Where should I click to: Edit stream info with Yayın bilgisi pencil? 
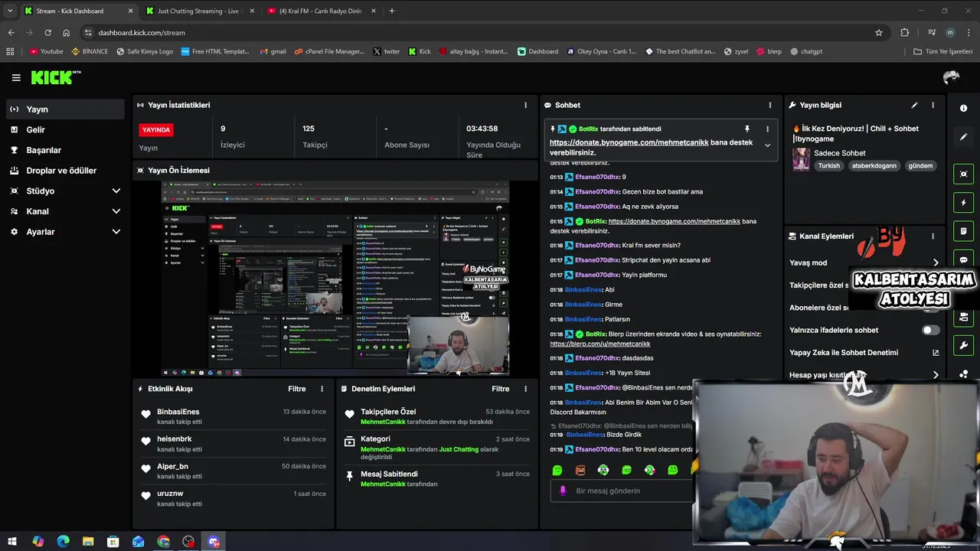(x=914, y=105)
